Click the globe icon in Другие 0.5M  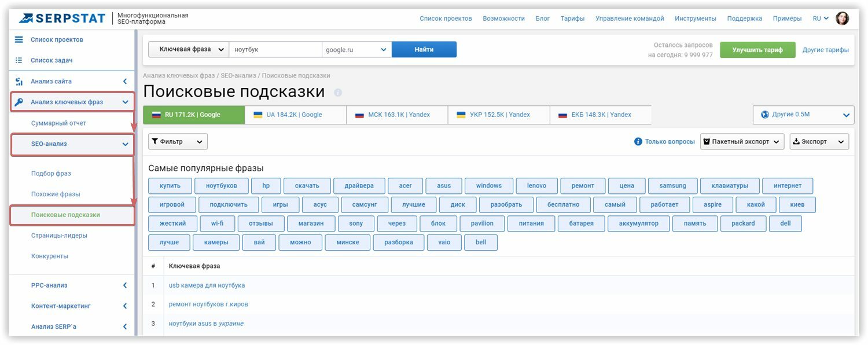[x=764, y=115]
